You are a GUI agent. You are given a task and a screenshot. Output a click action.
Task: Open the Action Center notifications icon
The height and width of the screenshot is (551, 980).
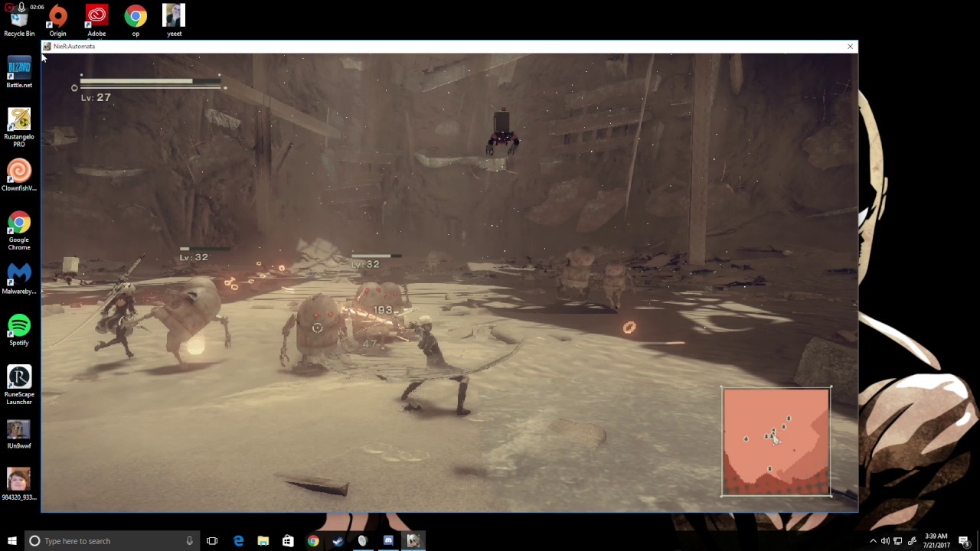tap(964, 541)
